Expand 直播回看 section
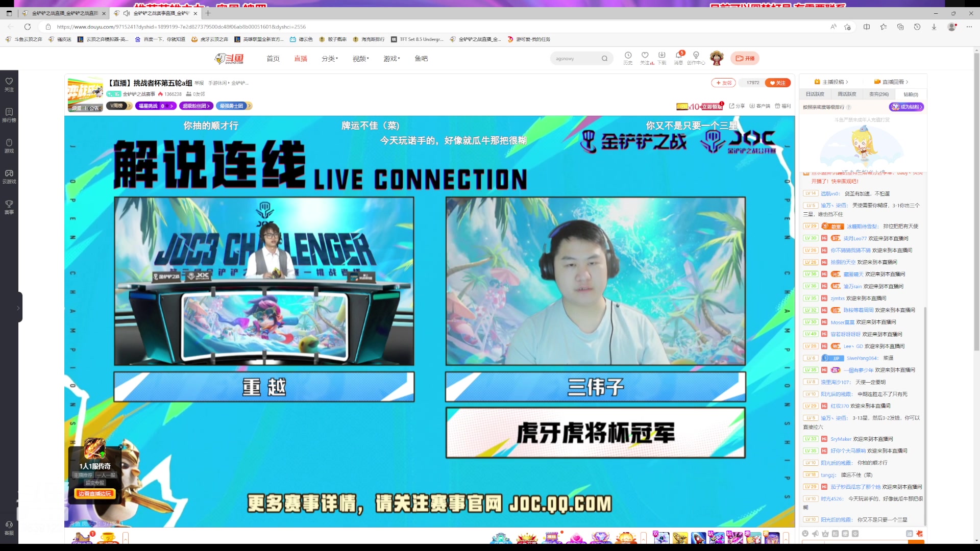The height and width of the screenshot is (551, 980). (x=892, y=82)
